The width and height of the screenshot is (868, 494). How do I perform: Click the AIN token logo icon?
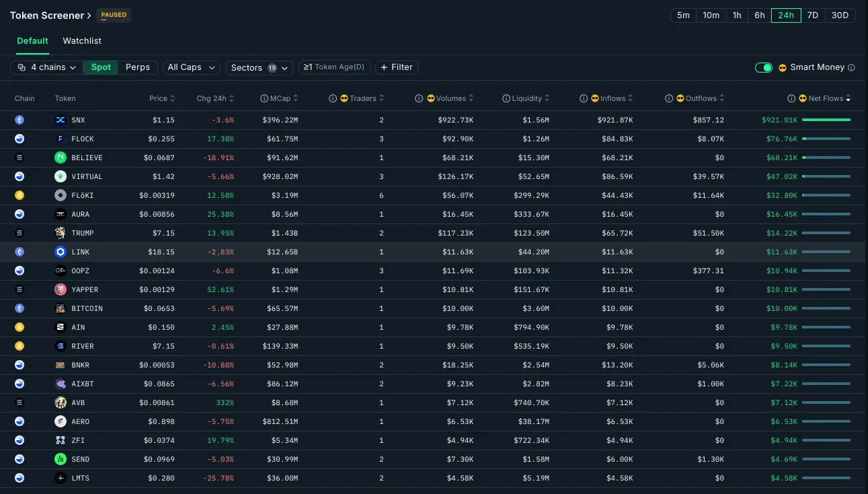pyautogui.click(x=61, y=327)
